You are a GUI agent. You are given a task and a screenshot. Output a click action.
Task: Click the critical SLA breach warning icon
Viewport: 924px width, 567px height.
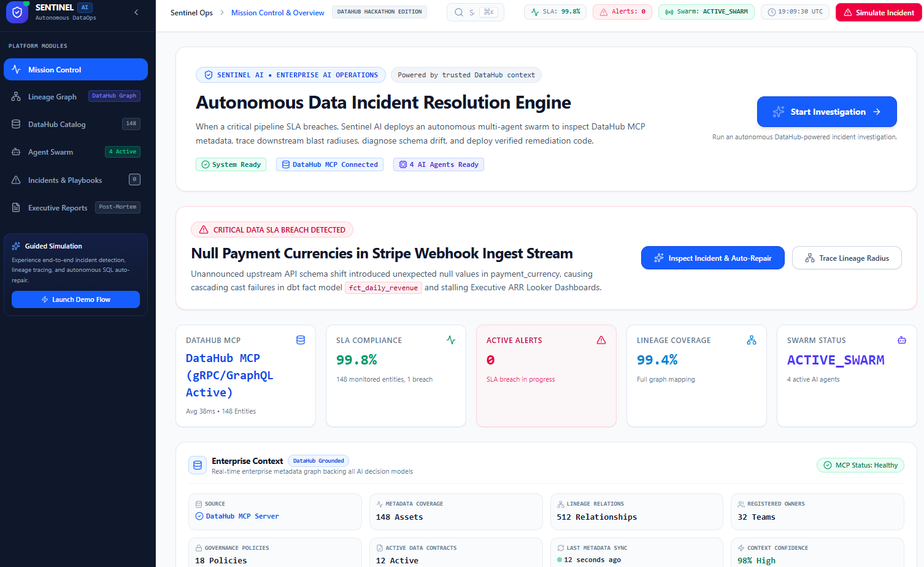(204, 229)
